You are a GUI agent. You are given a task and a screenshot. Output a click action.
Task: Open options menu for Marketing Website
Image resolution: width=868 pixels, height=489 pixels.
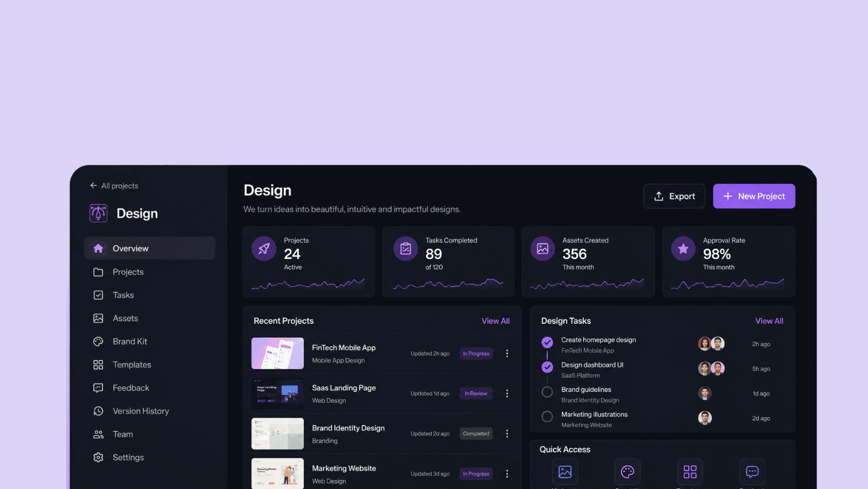coord(507,473)
